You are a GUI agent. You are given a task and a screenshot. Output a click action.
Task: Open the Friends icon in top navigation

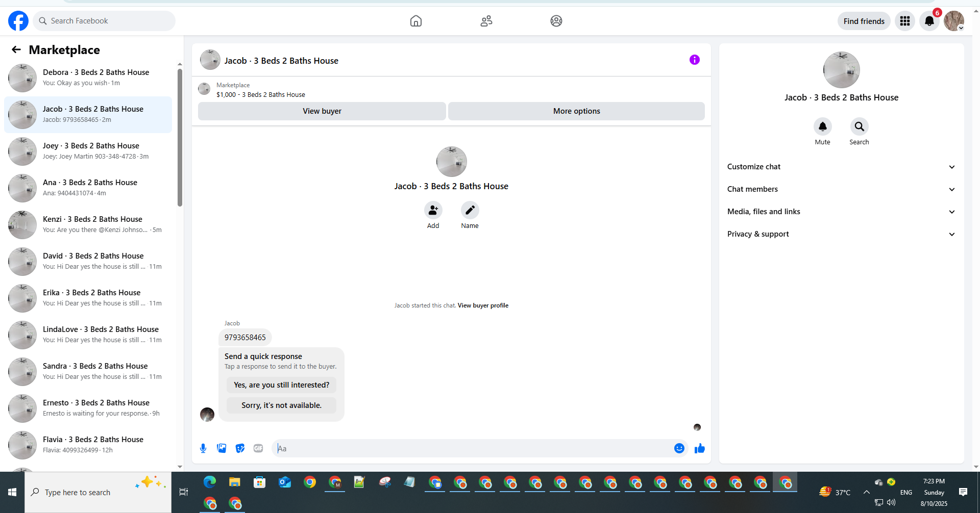point(486,21)
